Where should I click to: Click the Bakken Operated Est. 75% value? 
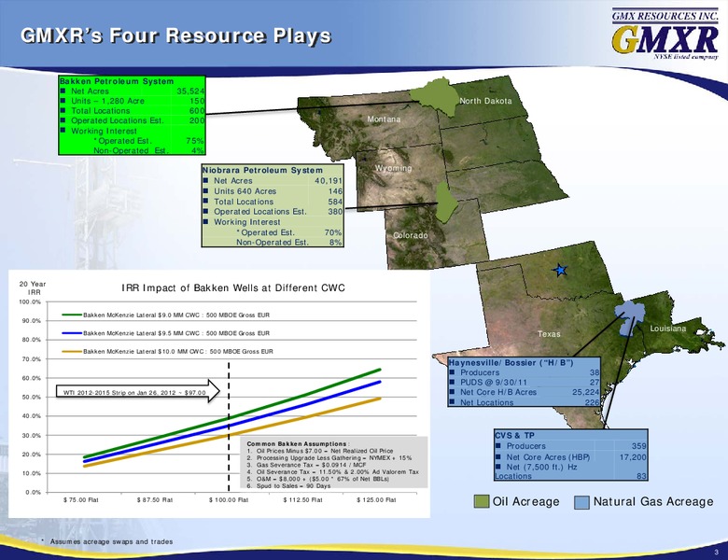pos(195,141)
